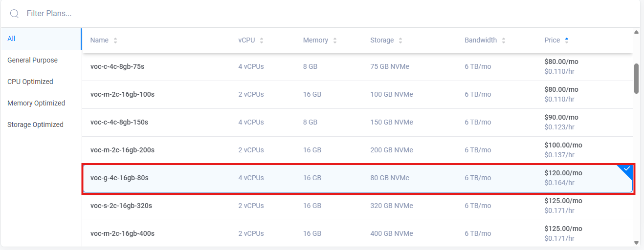Click the Bandwidth column sort icon
Screen dimensions: 644x250
pos(504,41)
